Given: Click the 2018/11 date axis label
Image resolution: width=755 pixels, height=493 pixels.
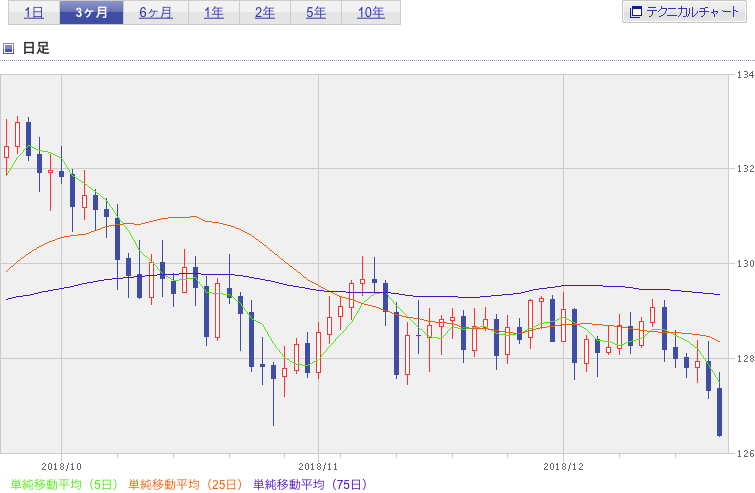Looking at the screenshot, I should (318, 467).
